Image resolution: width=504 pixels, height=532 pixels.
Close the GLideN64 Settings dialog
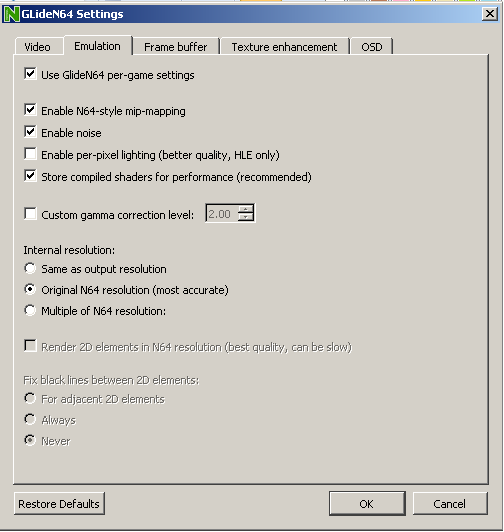click(489, 14)
